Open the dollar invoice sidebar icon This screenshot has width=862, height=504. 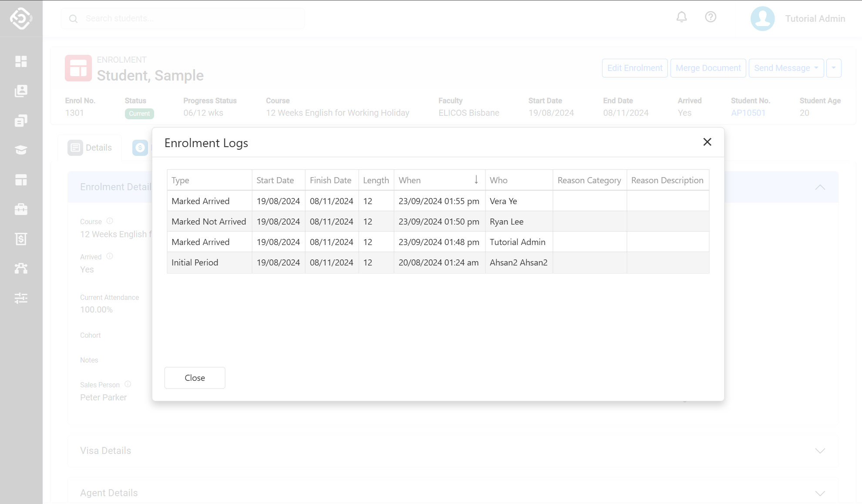tap(21, 239)
